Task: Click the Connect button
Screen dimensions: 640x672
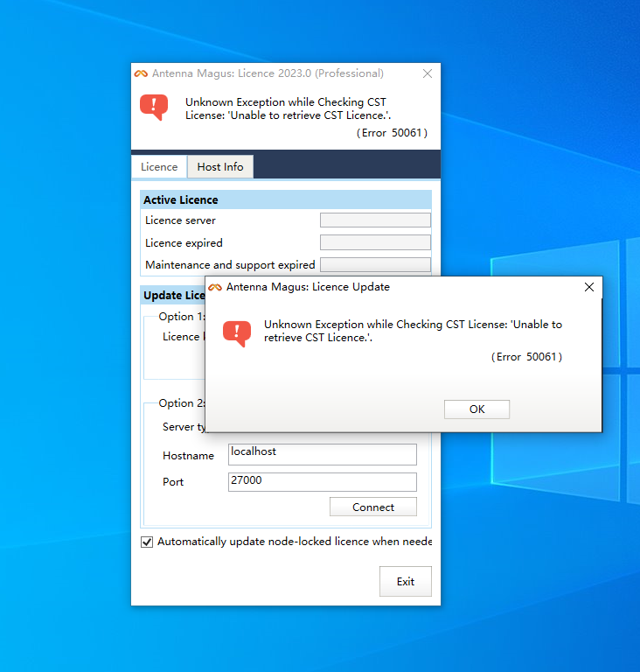Action: point(373,507)
